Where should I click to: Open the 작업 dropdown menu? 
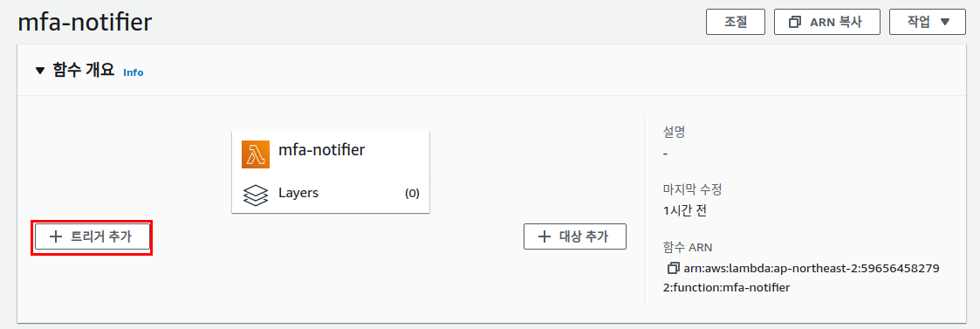[928, 22]
